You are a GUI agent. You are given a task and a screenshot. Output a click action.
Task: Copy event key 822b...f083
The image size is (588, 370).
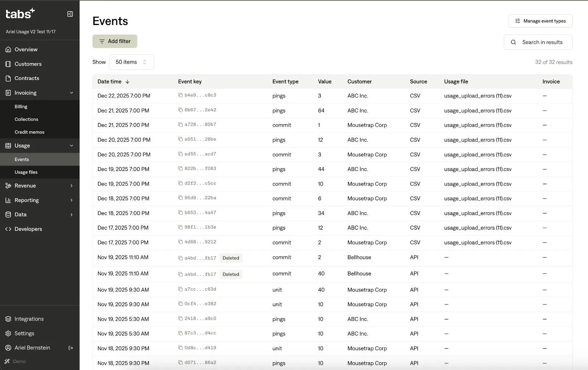tap(180, 168)
